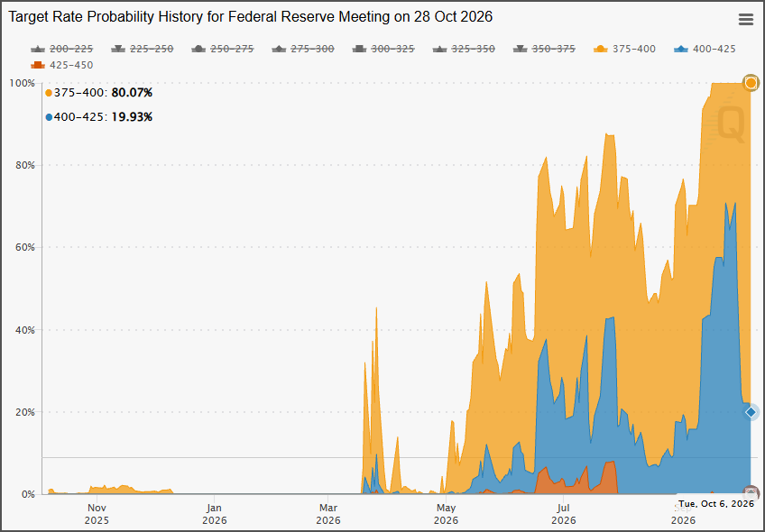765x532 pixels.
Task: Click the 60% y-axis label
Action: [x=25, y=247]
